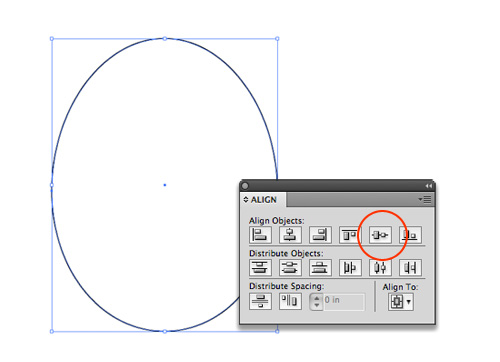Click Vertical Align Top icon

click(x=350, y=235)
